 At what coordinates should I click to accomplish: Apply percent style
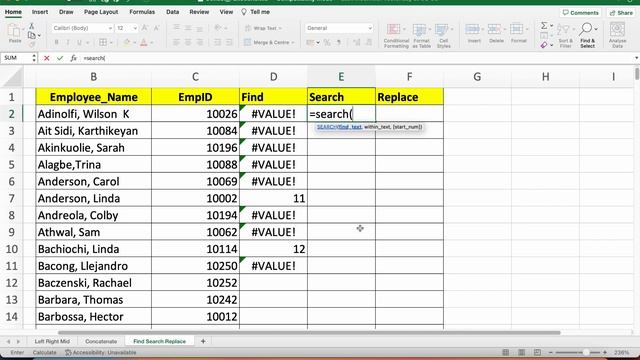(327, 42)
